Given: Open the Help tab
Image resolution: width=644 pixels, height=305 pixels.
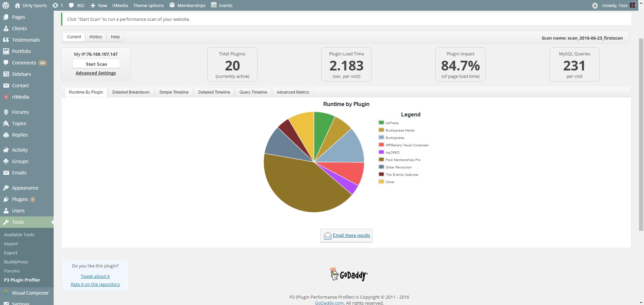Looking at the screenshot, I should pyautogui.click(x=115, y=37).
